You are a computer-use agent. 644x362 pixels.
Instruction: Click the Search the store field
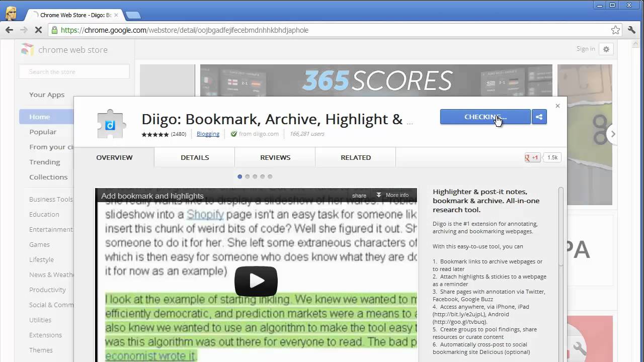click(74, 72)
